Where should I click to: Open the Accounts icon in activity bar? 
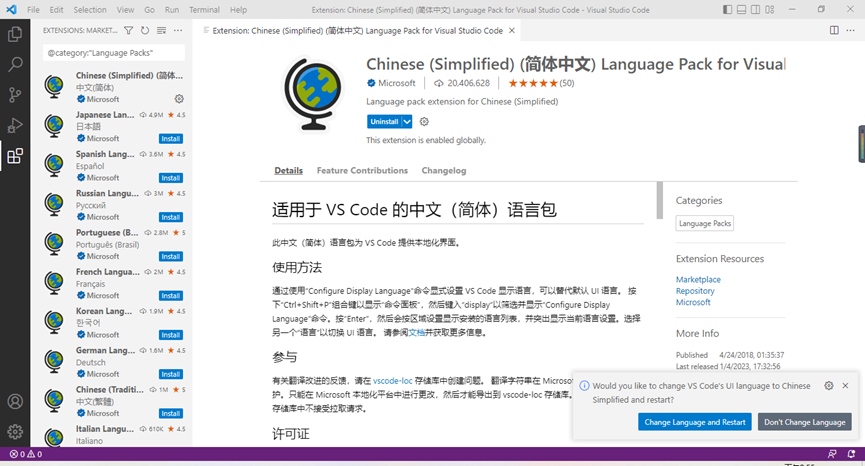pos(15,401)
